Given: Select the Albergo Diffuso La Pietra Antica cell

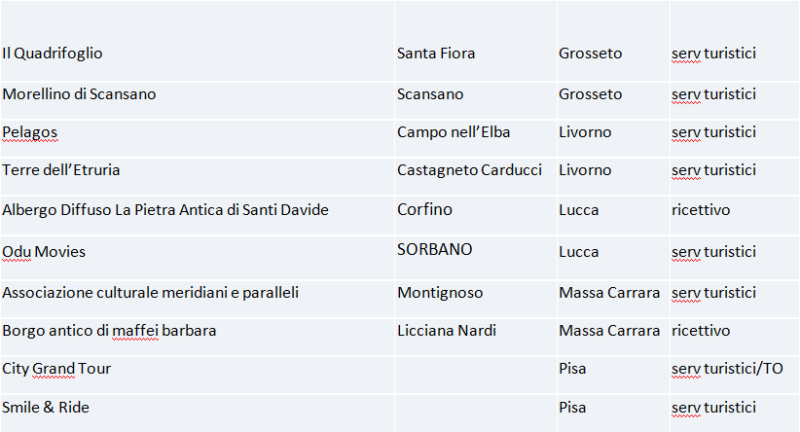Looking at the screenshot, I should click(165, 210).
